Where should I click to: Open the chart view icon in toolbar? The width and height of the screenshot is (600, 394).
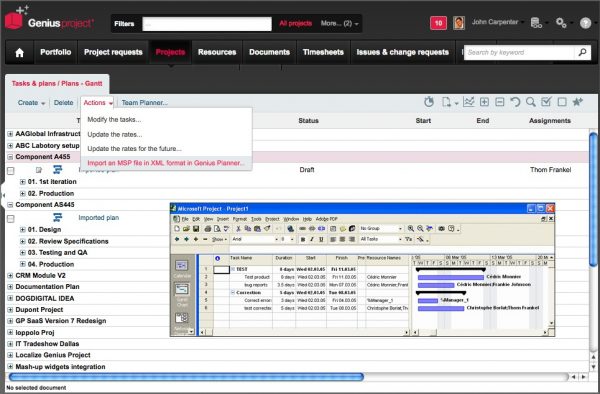pyautogui.click(x=468, y=102)
